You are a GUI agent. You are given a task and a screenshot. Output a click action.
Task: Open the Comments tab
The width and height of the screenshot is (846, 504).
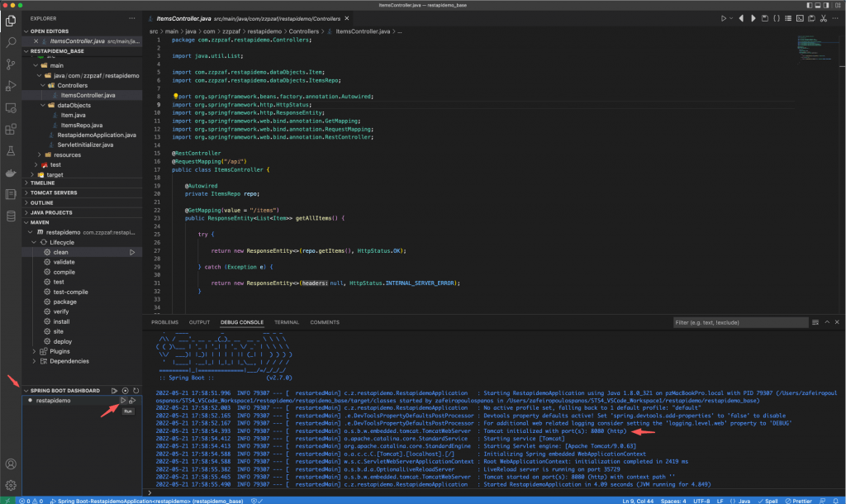coord(325,322)
